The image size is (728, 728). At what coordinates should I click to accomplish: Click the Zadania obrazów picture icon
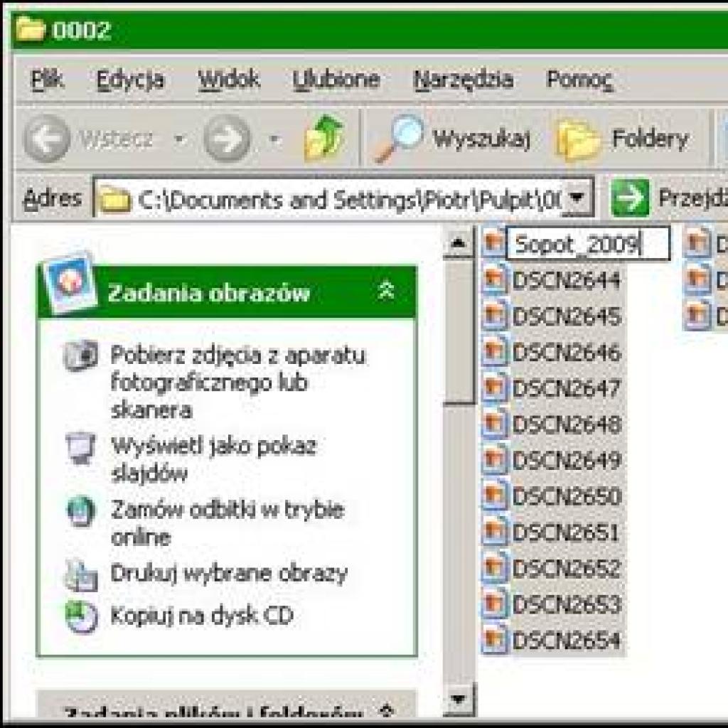click(x=70, y=283)
